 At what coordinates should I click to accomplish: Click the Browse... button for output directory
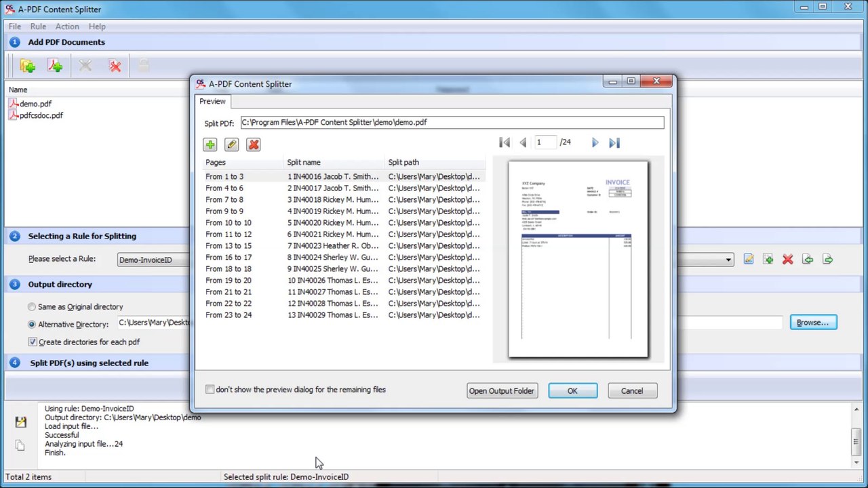point(813,323)
